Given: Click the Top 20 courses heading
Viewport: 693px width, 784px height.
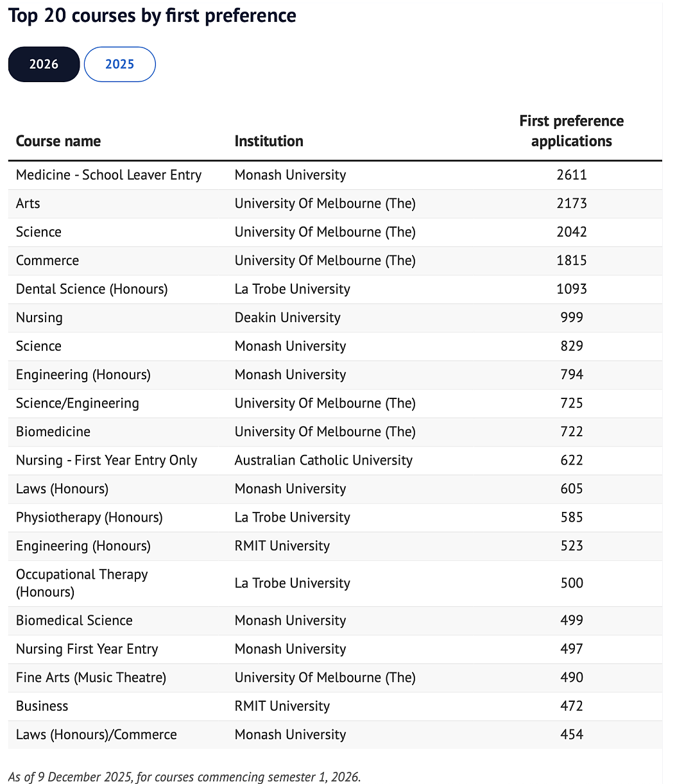Looking at the screenshot, I should tap(152, 16).
